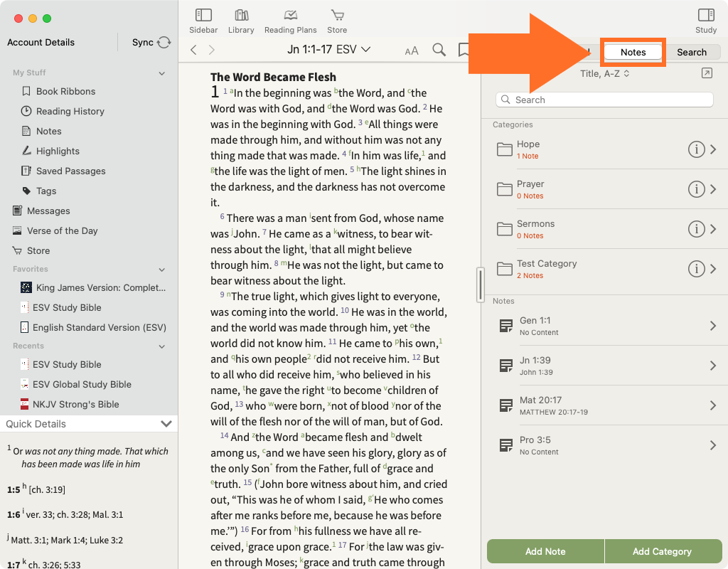The image size is (728, 569).
Task: Click the magnifying glass search icon
Action: pos(439,50)
